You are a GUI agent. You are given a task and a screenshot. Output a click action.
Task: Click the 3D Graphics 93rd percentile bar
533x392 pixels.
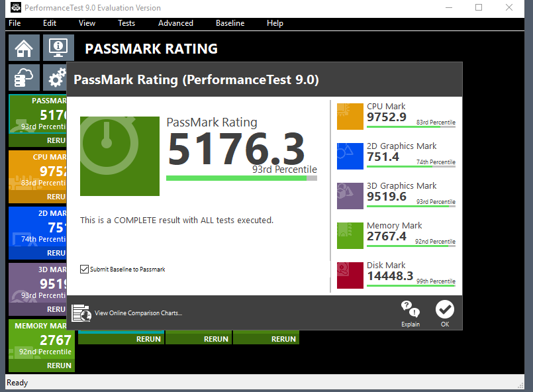click(411, 207)
